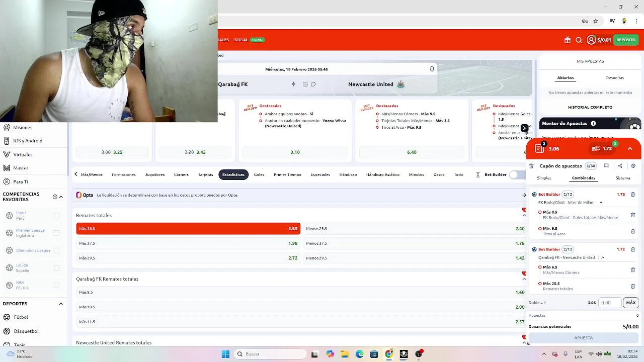
Task: Remove the Más 0.5 goles selection
Action: point(633,215)
